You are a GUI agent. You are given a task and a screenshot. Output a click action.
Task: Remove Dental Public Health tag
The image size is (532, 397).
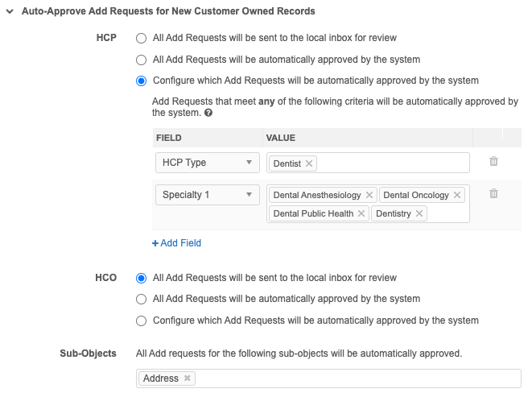point(361,213)
